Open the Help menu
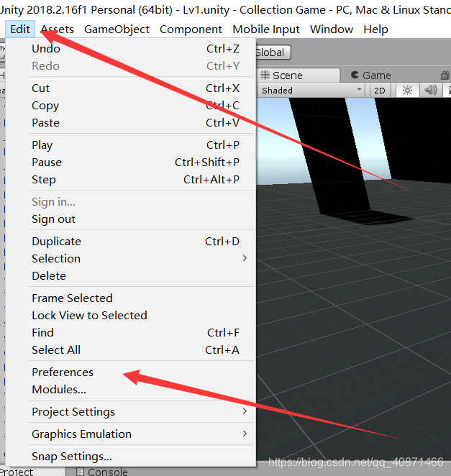The image size is (451, 476). pyautogui.click(x=375, y=29)
